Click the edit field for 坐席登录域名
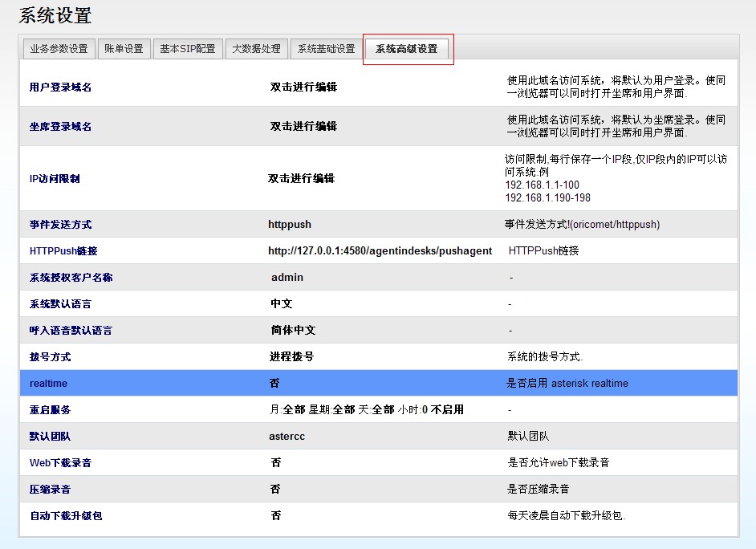Screen dimensions: 756x549 (303, 126)
